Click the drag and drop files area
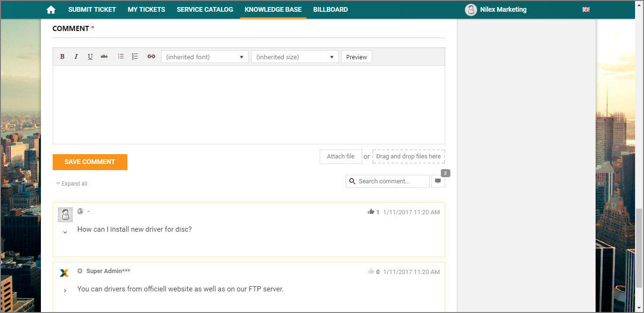The image size is (644, 313). [x=408, y=156]
